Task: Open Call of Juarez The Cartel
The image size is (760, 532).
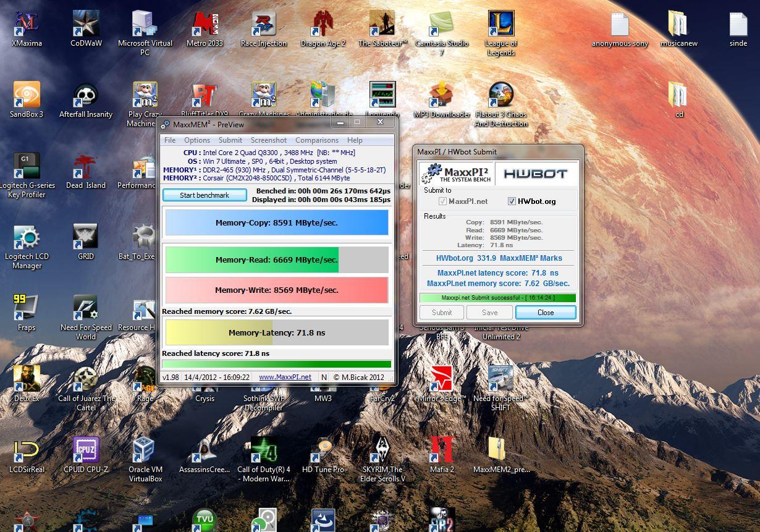Action: point(86,388)
